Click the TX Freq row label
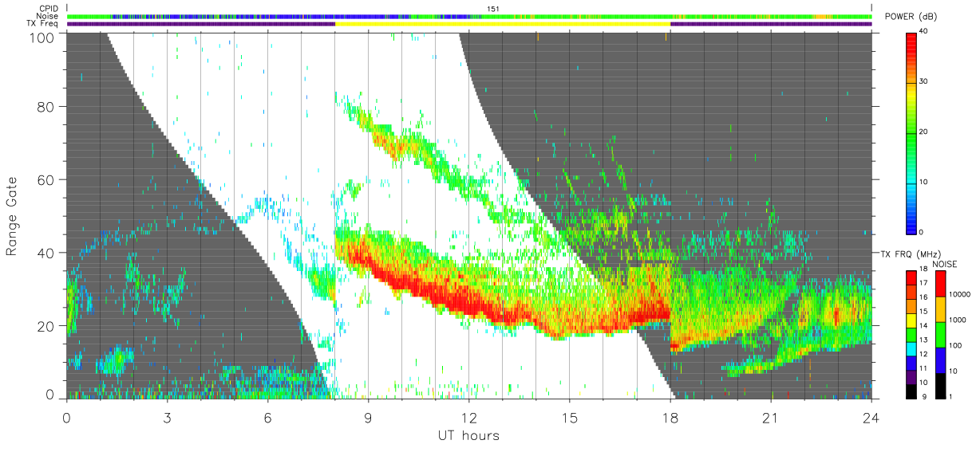 [x=43, y=24]
